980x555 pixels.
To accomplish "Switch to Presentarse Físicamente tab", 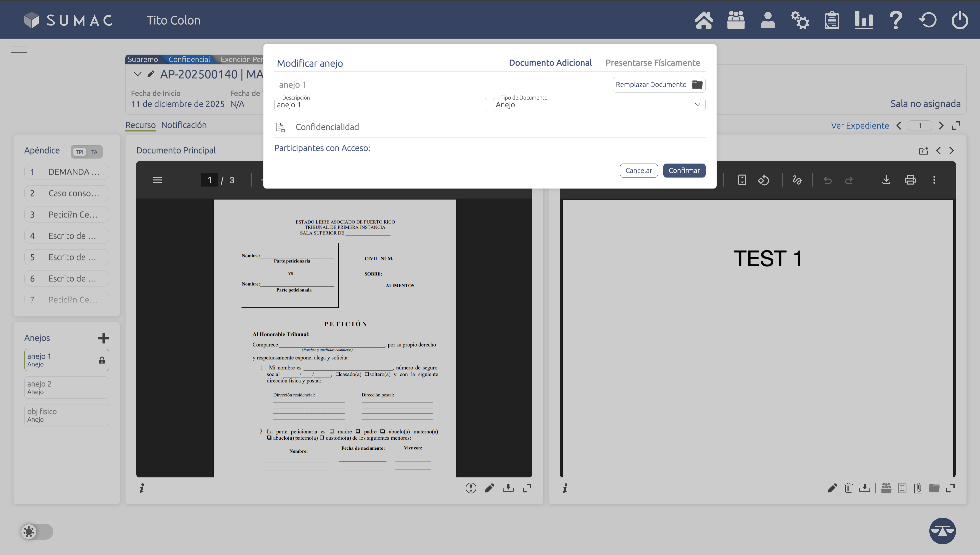I will pos(652,63).
